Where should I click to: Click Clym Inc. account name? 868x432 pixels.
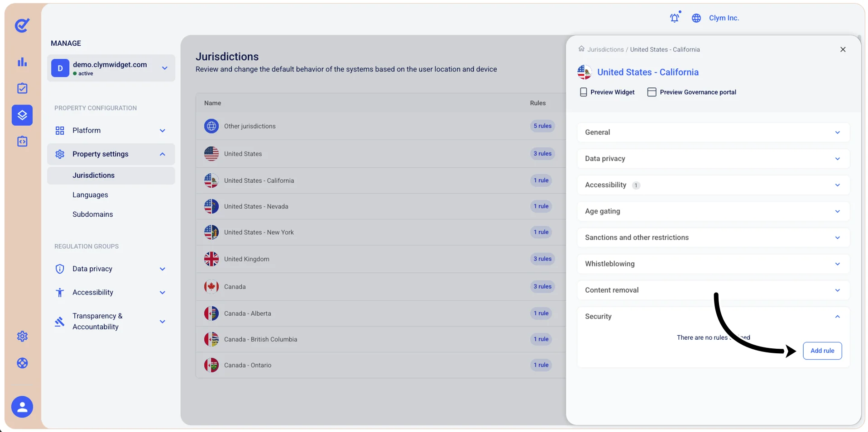click(724, 18)
